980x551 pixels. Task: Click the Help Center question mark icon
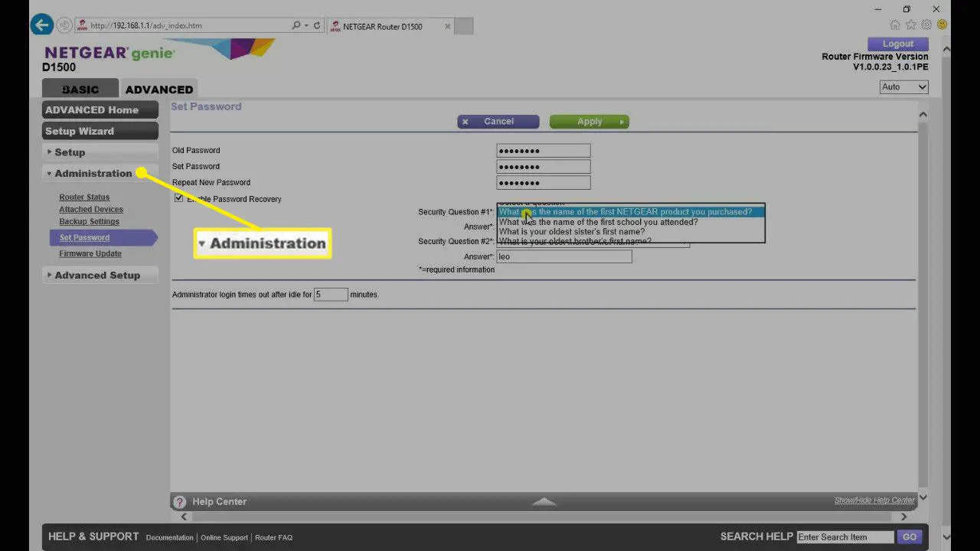click(180, 502)
